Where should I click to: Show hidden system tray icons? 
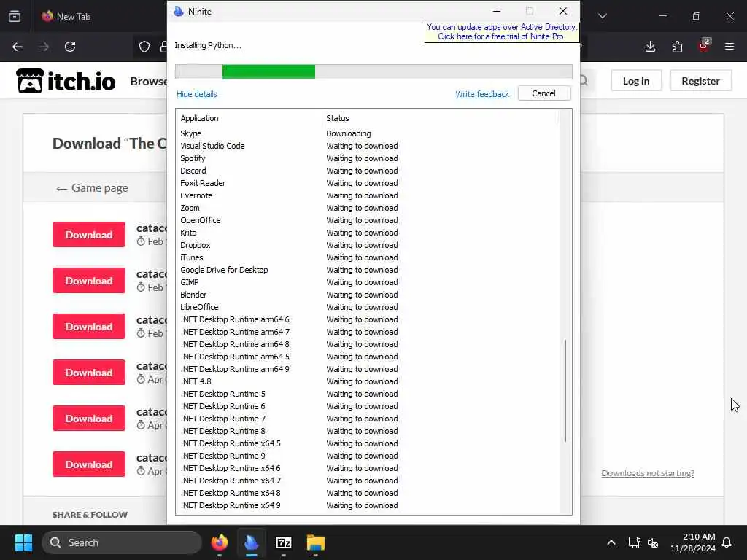611,542
